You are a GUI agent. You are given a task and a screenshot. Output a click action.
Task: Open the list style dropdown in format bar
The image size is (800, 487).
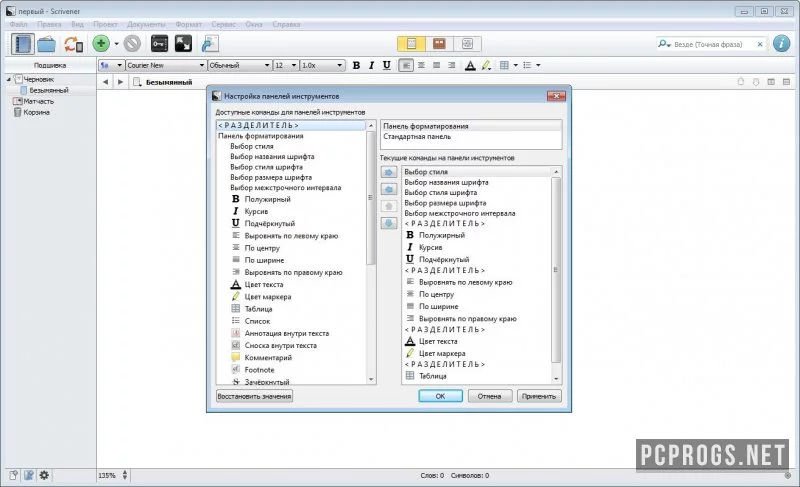point(538,65)
